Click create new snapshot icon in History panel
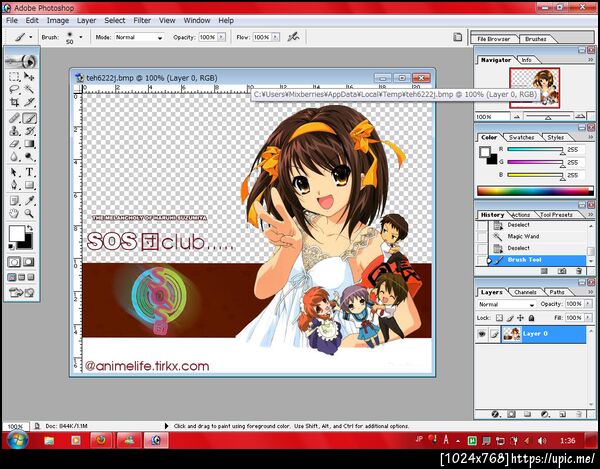600x469 pixels. click(561, 271)
